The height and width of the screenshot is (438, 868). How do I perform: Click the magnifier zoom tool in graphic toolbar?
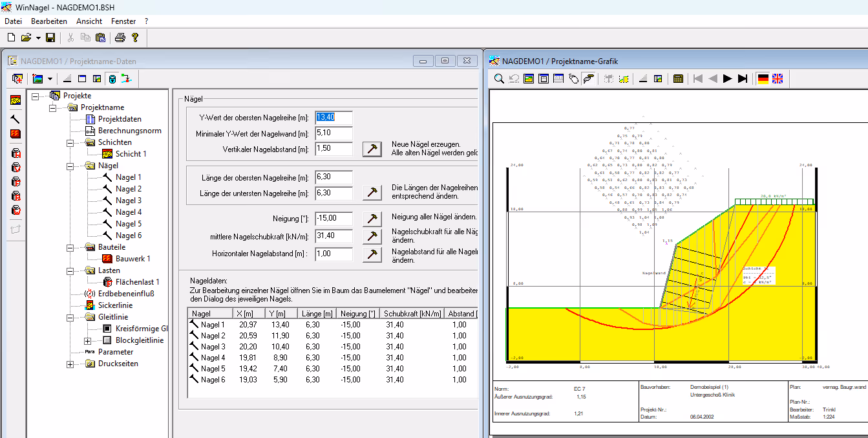[x=499, y=78]
